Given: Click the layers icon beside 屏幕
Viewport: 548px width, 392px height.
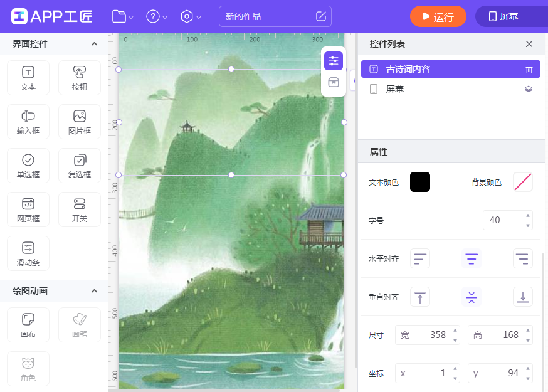Looking at the screenshot, I should (x=529, y=89).
